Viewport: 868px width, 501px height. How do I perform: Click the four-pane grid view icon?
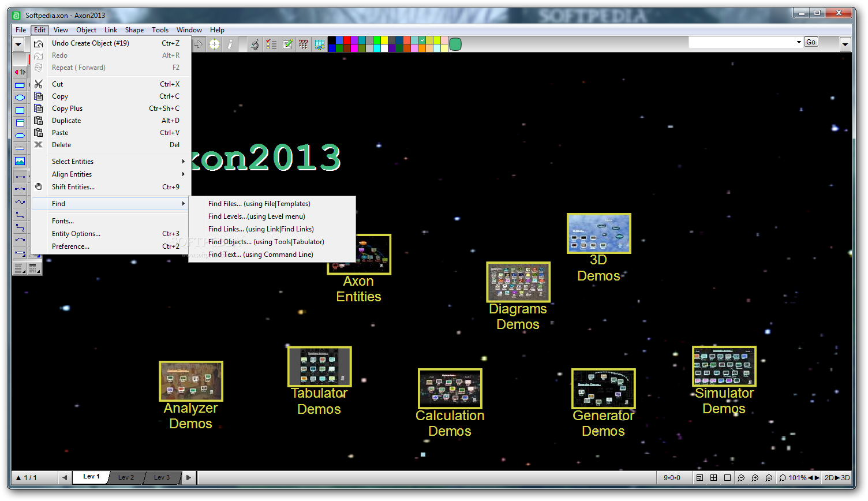(x=713, y=478)
